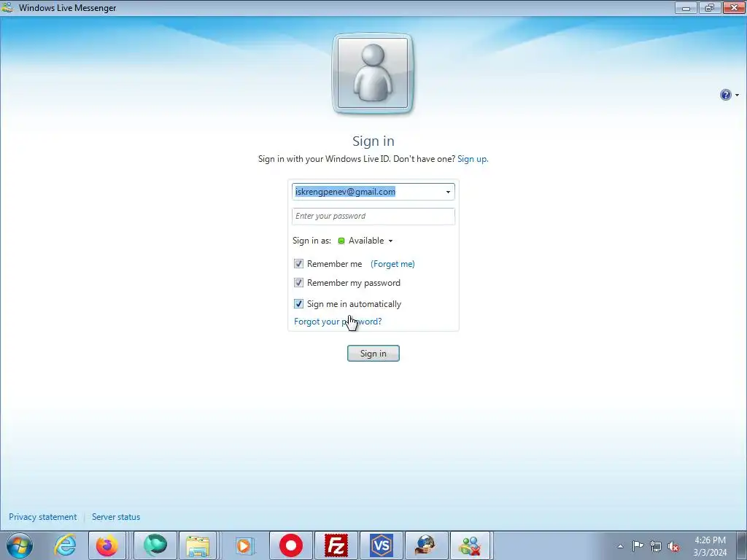This screenshot has width=747, height=560.
Task: Click the Messenger title bar icon
Action: [7, 7]
